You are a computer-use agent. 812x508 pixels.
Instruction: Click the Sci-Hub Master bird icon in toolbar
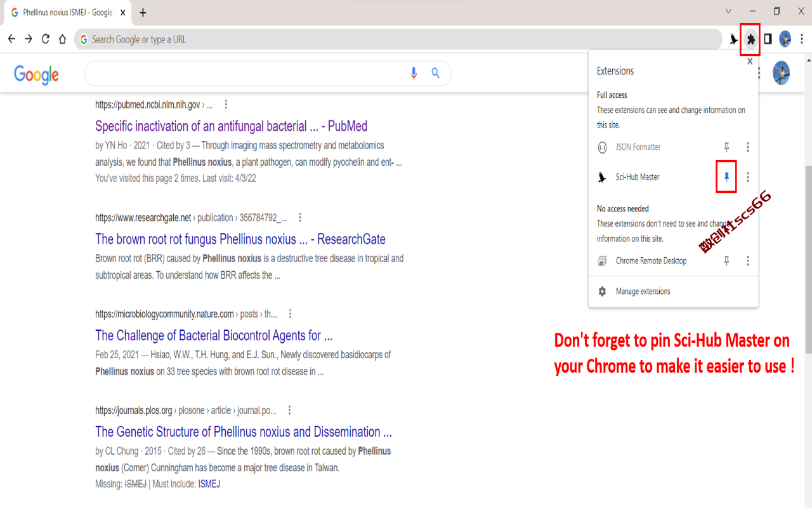(733, 39)
